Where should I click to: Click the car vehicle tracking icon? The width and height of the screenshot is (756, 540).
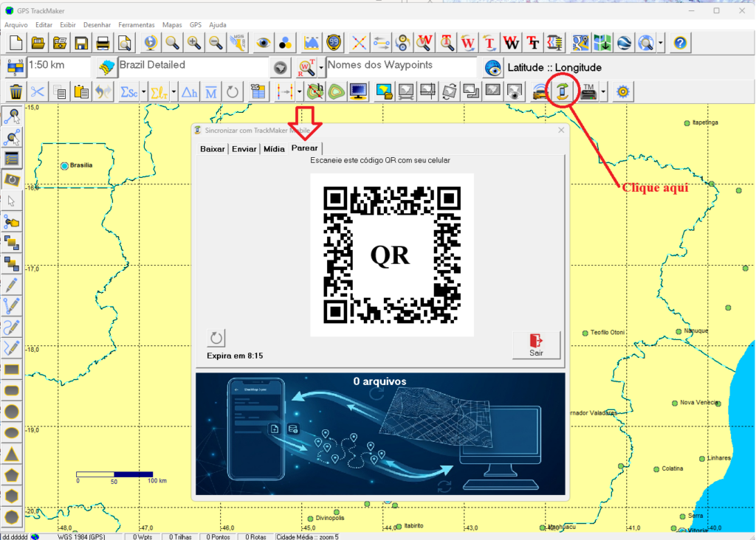click(540, 91)
